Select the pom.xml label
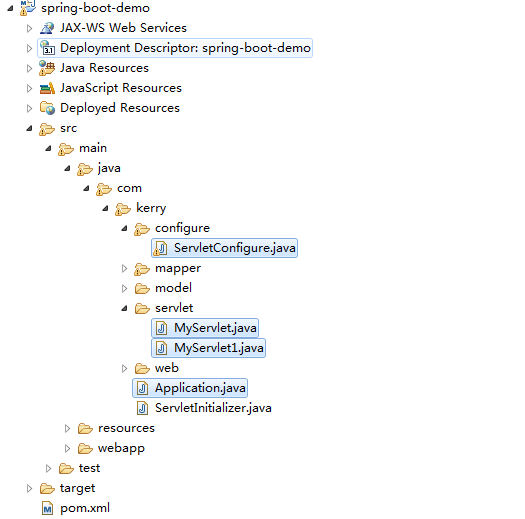This screenshot has height=519, width=525. coord(85,508)
